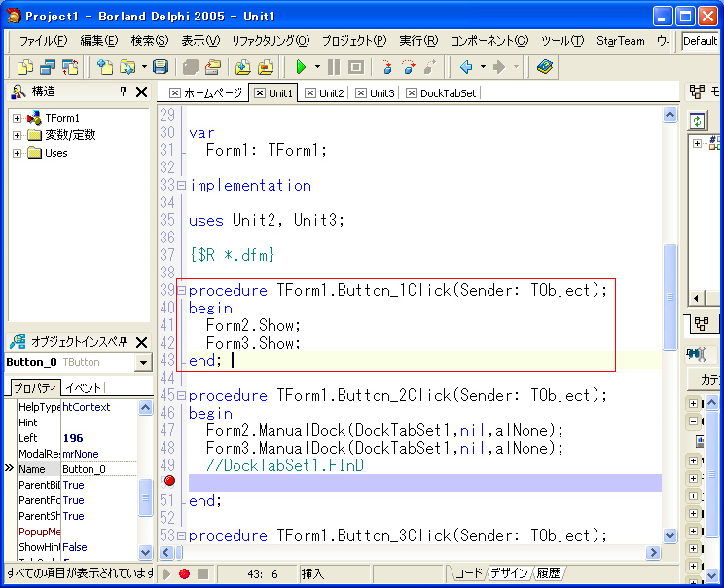Image resolution: width=724 pixels, height=588 pixels.
Task: Click the Left property value 196
Action: pos(99,438)
